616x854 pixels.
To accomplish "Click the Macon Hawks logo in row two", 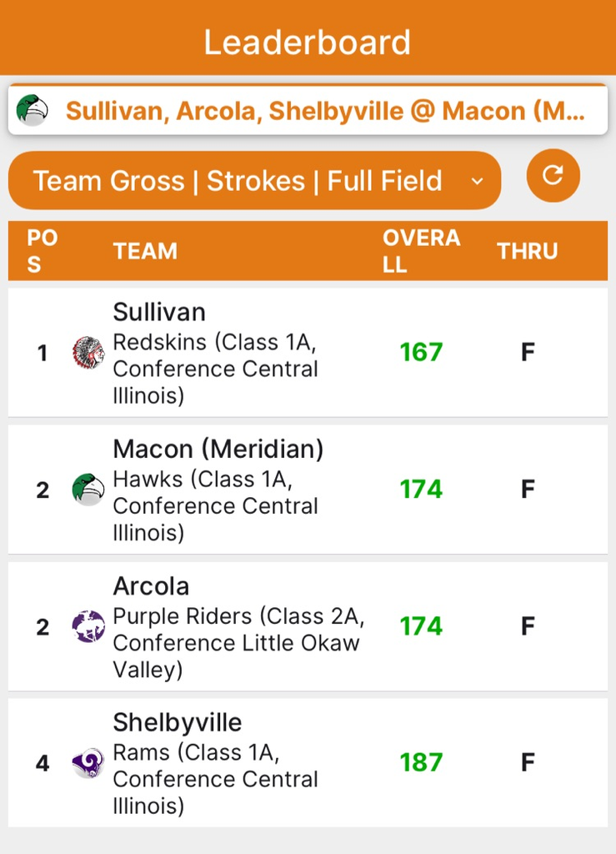I will coord(88,489).
